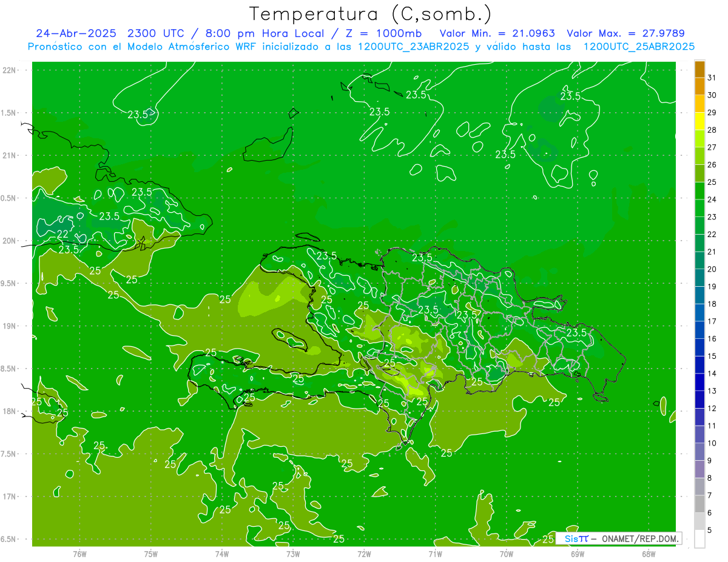Click the legend scale value 10
The image size is (728, 562).
click(712, 443)
